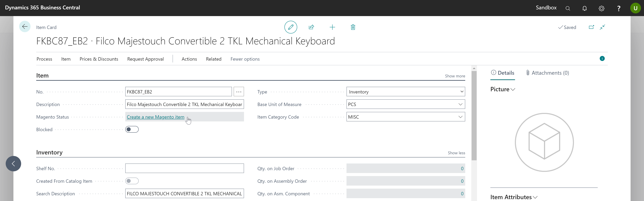
Task: Open the Prices & Discounts menu
Action: [99, 59]
